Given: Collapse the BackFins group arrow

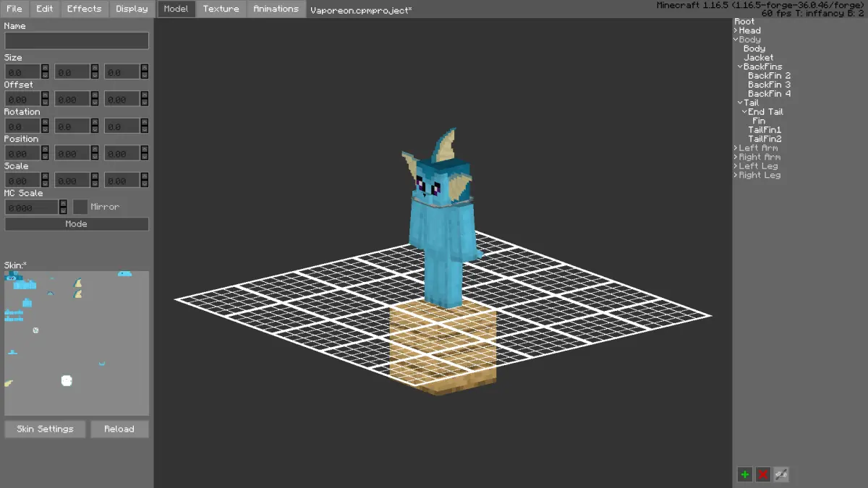Looking at the screenshot, I should [740, 67].
